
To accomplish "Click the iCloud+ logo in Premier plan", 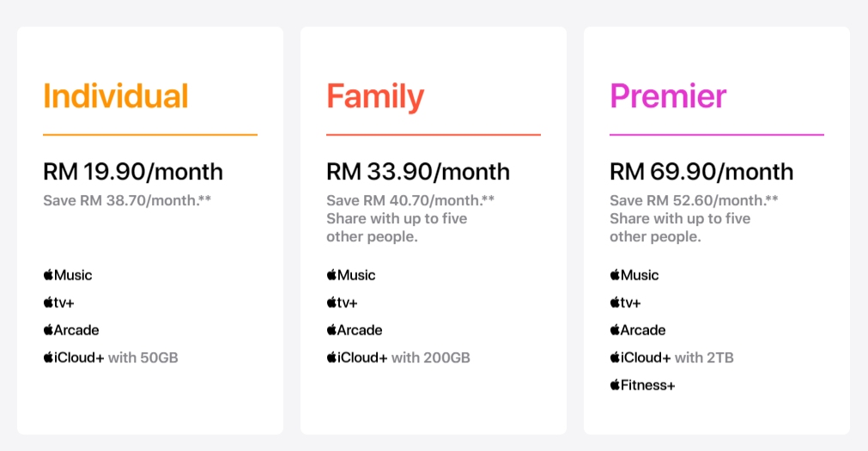I will (x=640, y=357).
